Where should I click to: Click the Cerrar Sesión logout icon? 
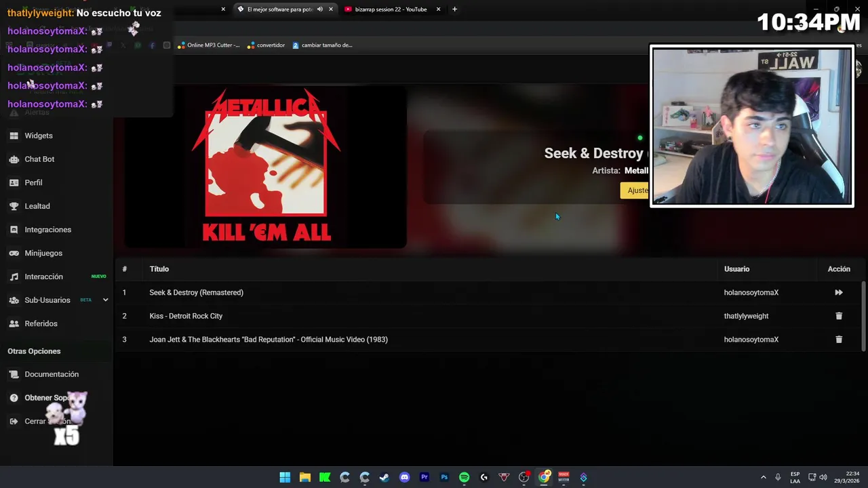[14, 422]
